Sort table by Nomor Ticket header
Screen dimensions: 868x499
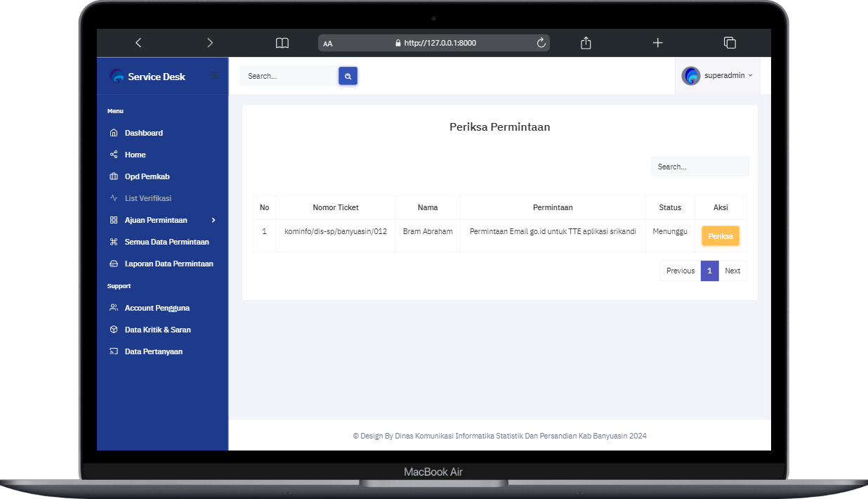coord(336,207)
